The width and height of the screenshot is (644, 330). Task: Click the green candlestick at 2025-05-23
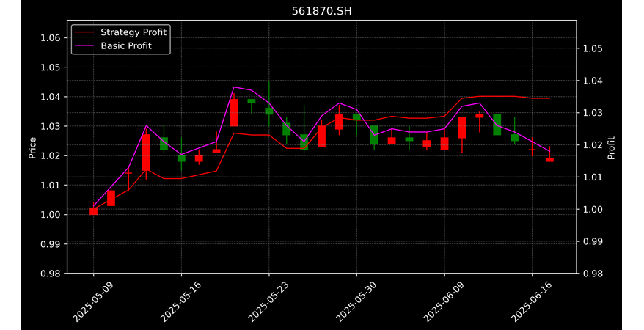[x=269, y=111]
